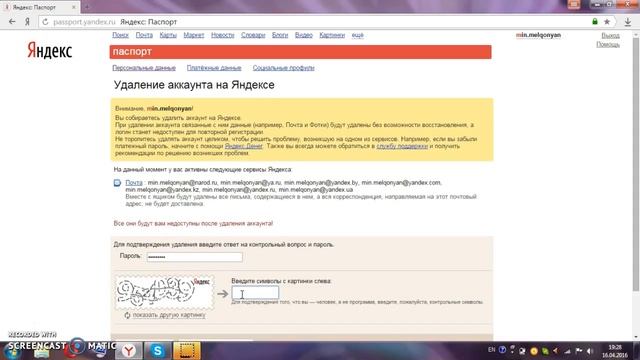This screenshot has height=360, width=640.
Task: Click the volume speaker tray icon
Action: click(589, 351)
